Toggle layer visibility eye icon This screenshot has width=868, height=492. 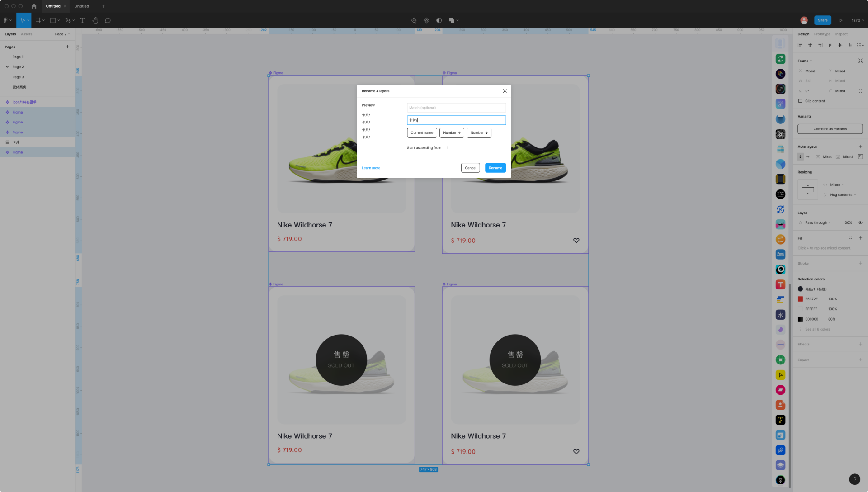pos(860,223)
